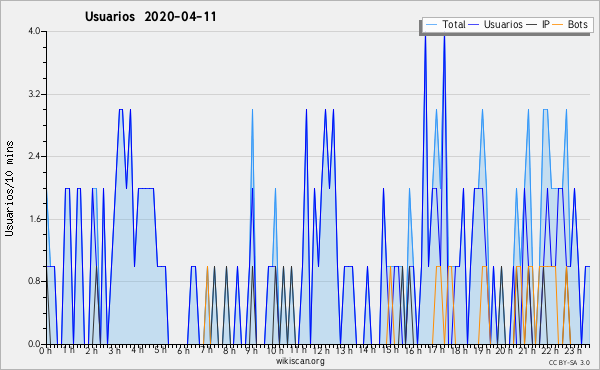Select the 'Bots' legend entry

(x=577, y=24)
